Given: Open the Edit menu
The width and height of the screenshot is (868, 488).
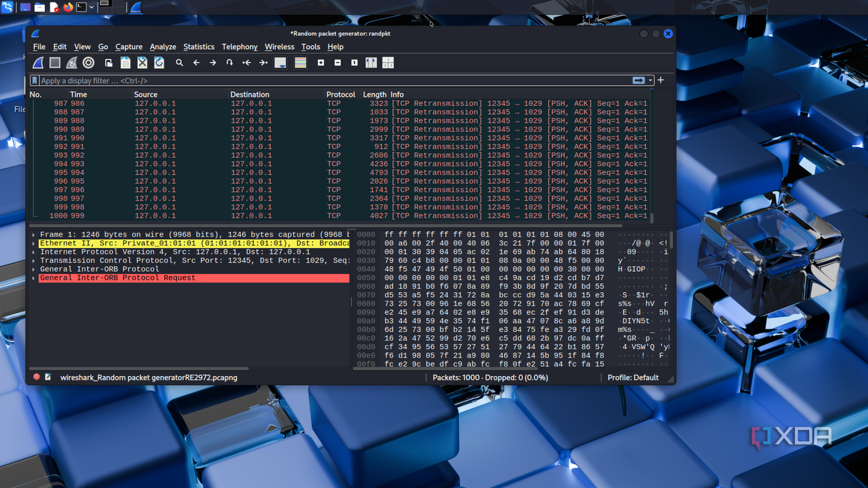Looking at the screenshot, I should click(x=60, y=47).
